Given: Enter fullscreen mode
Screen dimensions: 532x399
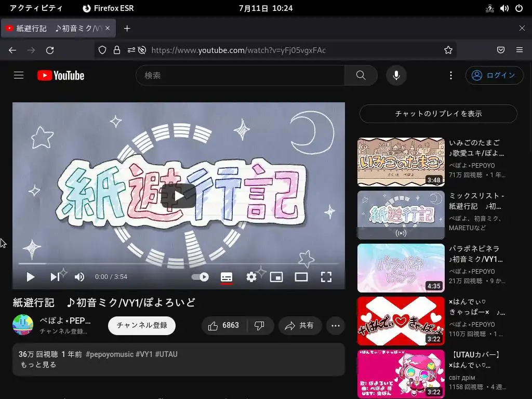Looking at the screenshot, I should coord(326,277).
